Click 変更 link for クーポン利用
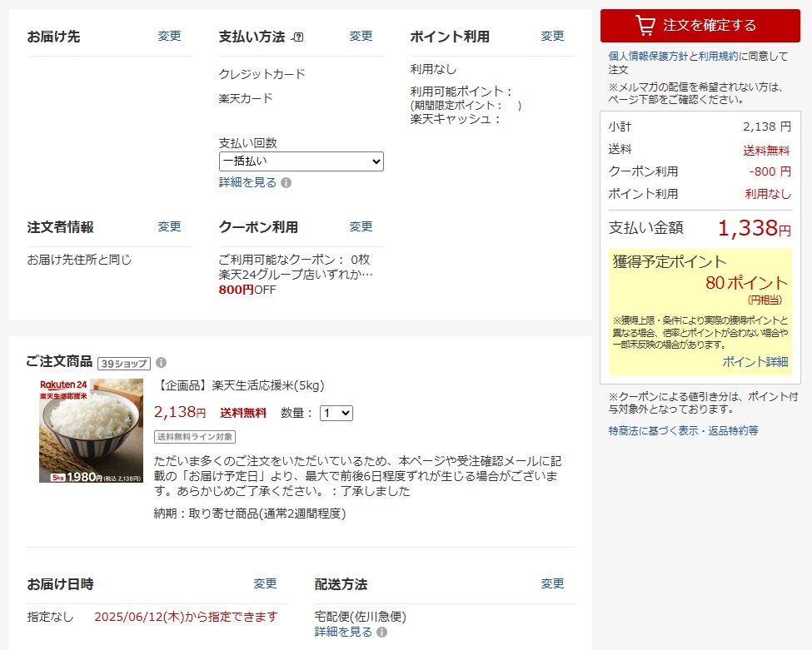Viewport: 812px width, 650px height. [x=361, y=226]
